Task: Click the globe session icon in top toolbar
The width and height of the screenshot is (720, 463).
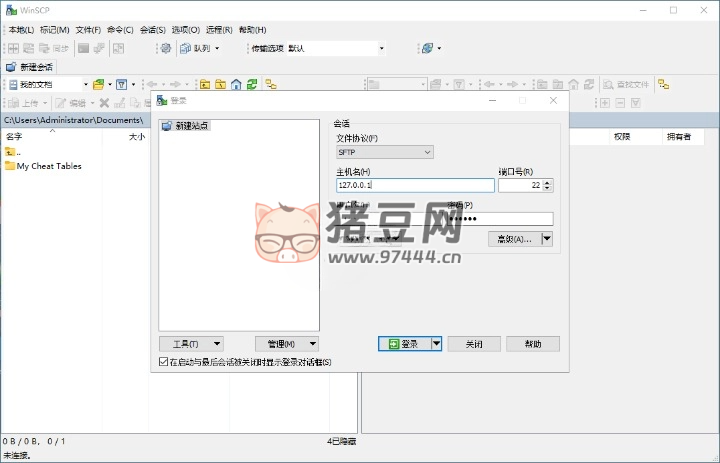Action: click(427, 48)
